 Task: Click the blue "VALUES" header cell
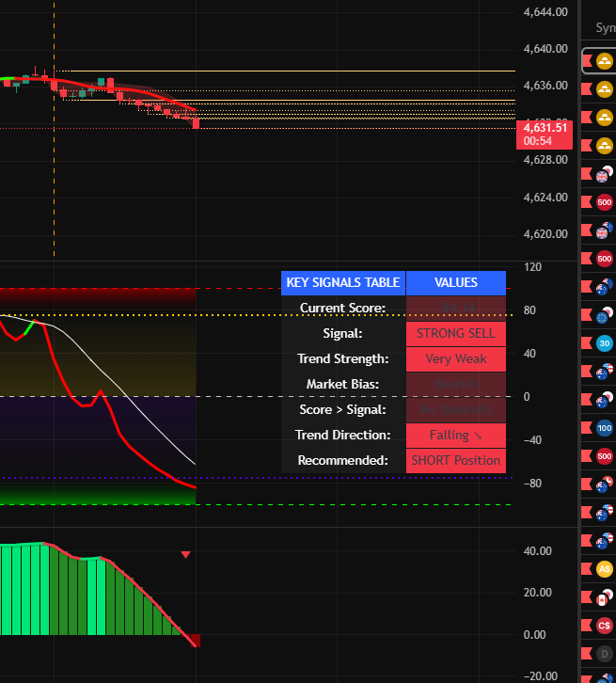455,282
